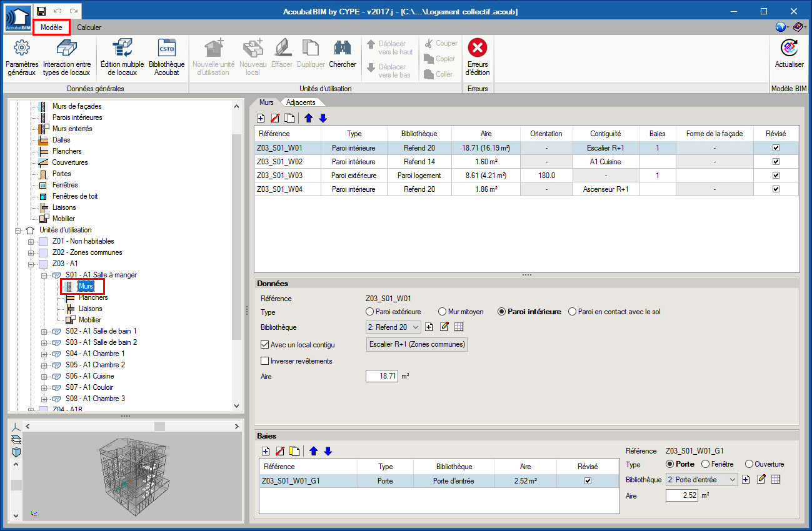Click the globe language icon in title area

point(781,27)
